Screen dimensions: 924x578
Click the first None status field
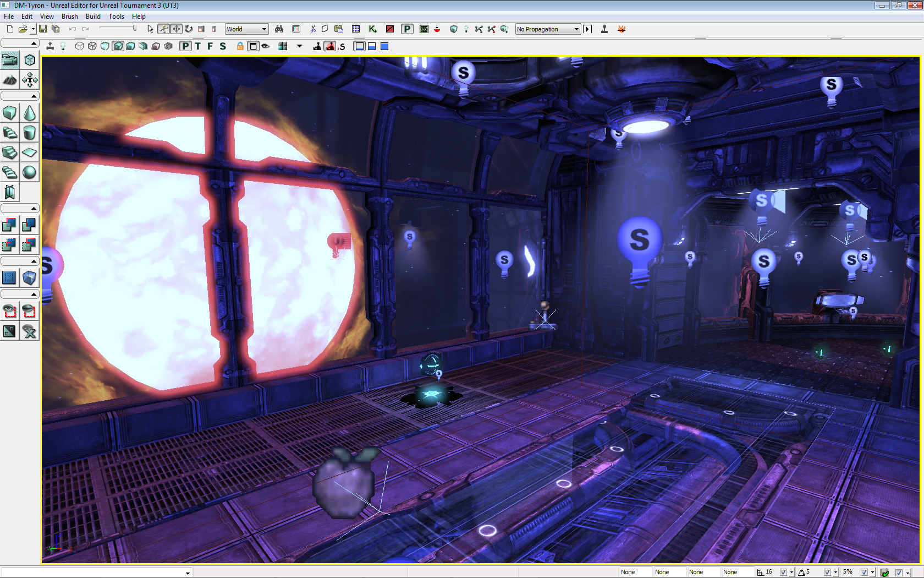tap(635, 572)
